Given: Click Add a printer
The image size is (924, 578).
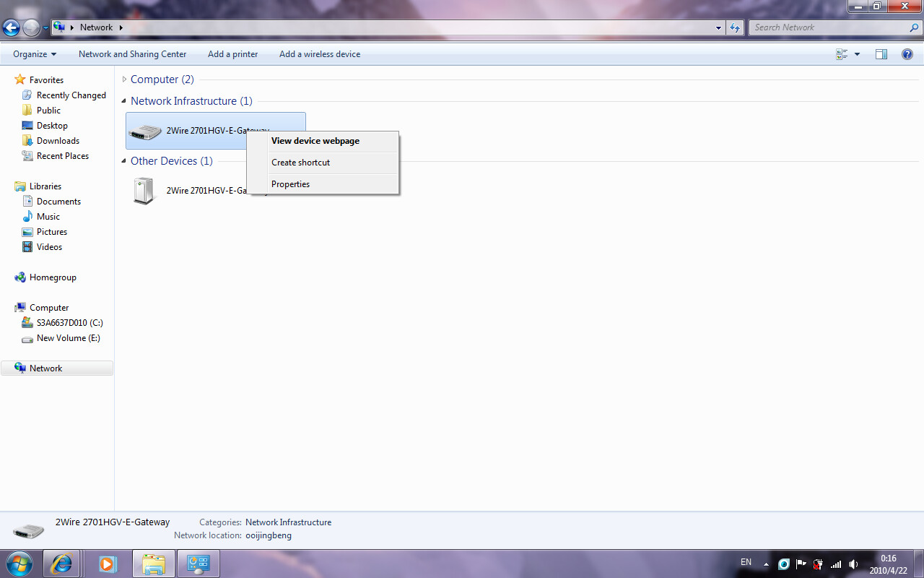Looking at the screenshot, I should click(x=232, y=54).
